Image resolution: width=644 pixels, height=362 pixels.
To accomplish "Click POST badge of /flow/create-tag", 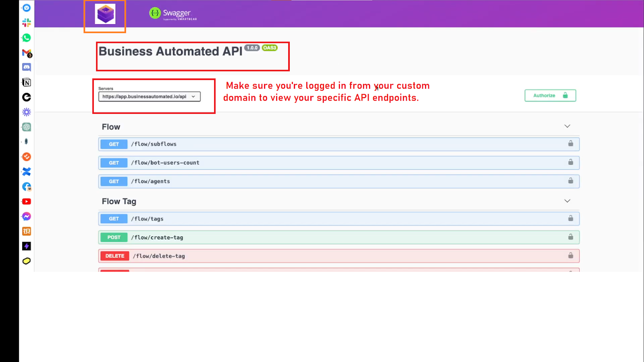I will [x=114, y=237].
